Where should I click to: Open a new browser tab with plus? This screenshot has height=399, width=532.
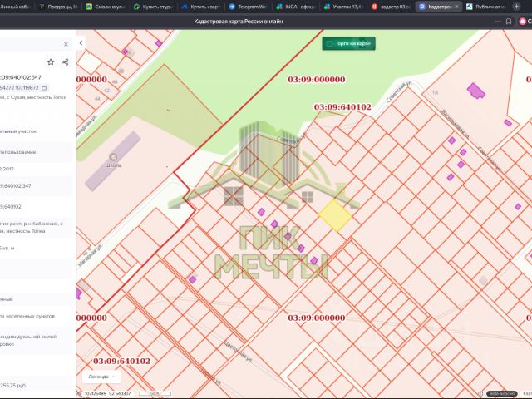tap(516, 7)
